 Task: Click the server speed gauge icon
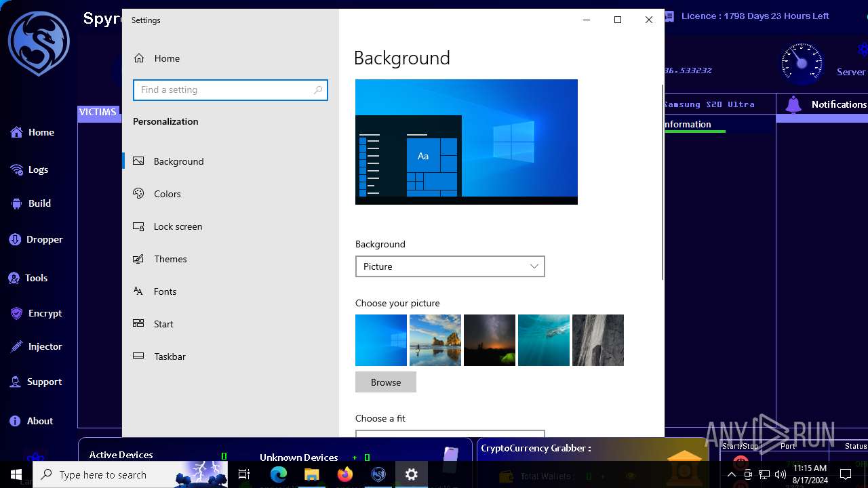802,64
